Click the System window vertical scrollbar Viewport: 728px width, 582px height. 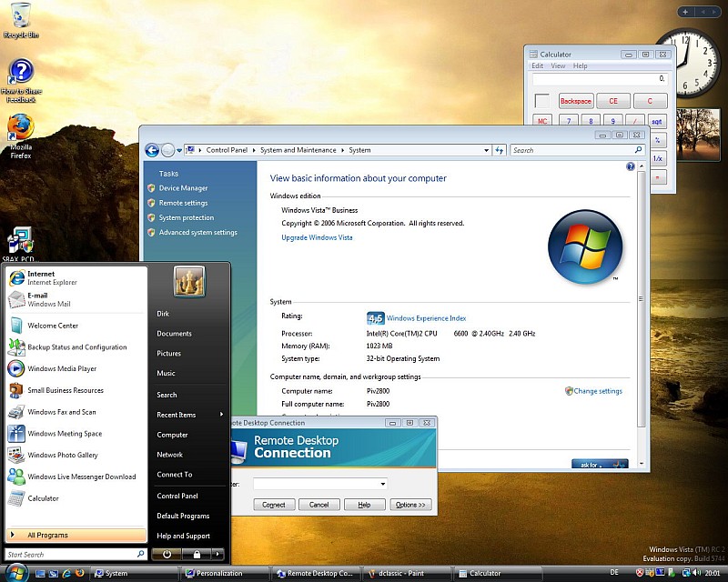642,299
